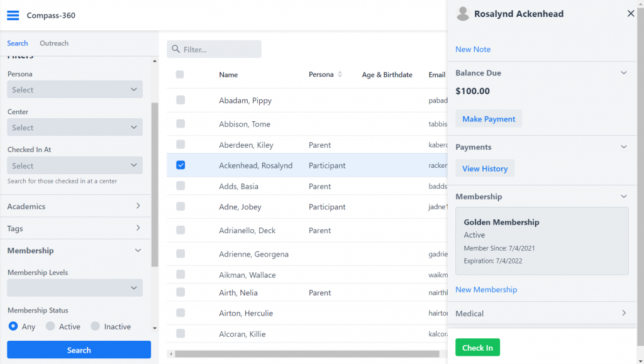Image resolution: width=644 pixels, height=364 pixels.
Task: Open the New Note link
Action: click(x=473, y=49)
